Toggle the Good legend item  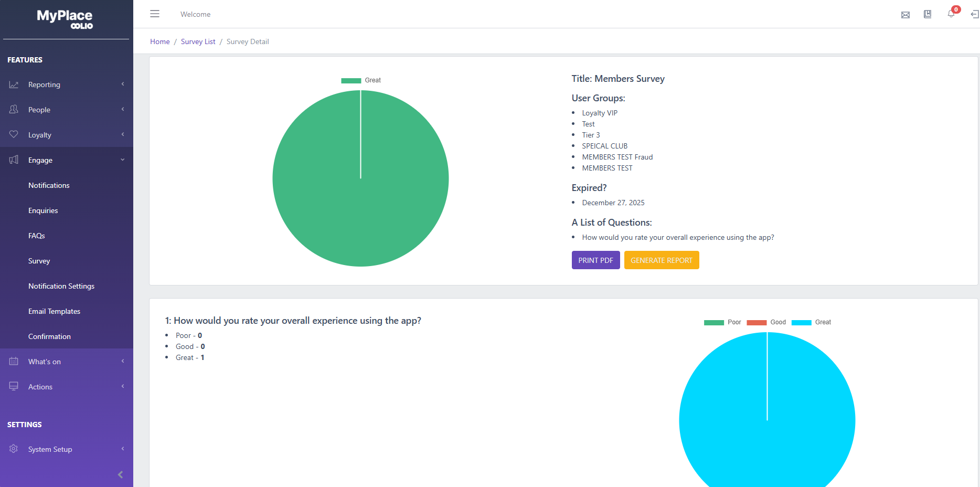766,322
